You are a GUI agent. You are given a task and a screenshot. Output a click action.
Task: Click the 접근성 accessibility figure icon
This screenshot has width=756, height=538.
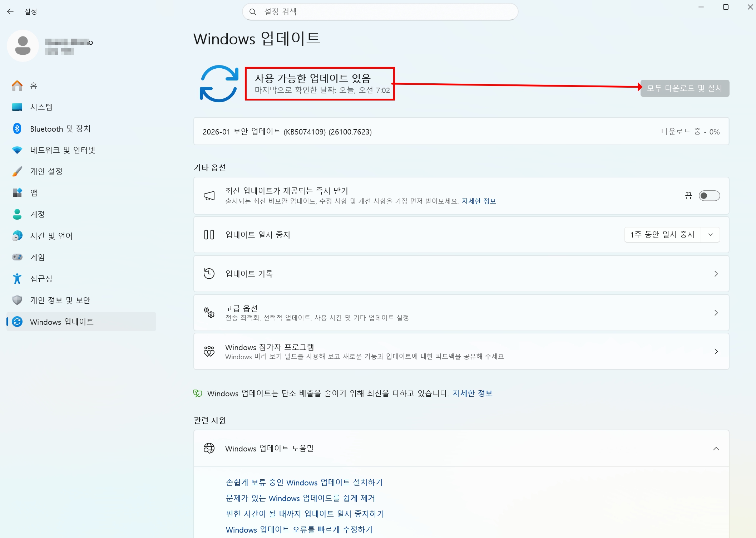coord(17,279)
